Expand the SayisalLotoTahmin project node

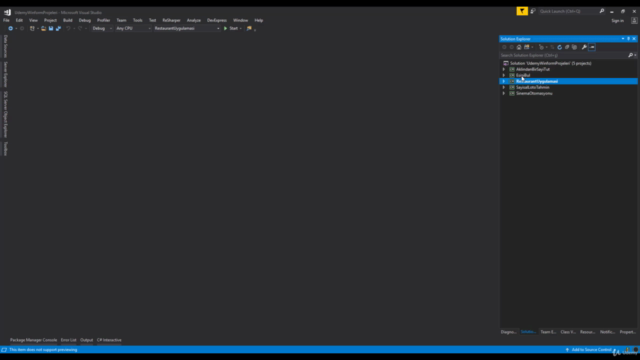point(504,87)
